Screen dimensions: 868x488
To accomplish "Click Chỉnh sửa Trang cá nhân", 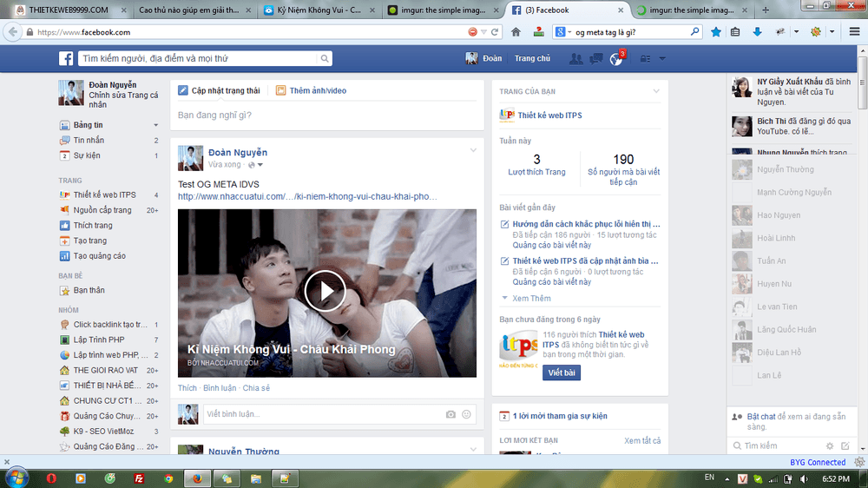I will pyautogui.click(x=123, y=100).
